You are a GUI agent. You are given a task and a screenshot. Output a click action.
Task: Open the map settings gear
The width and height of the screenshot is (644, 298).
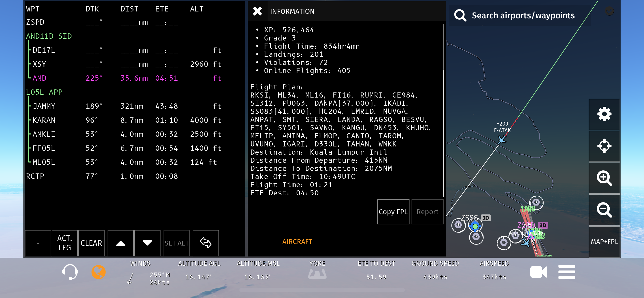tap(604, 114)
